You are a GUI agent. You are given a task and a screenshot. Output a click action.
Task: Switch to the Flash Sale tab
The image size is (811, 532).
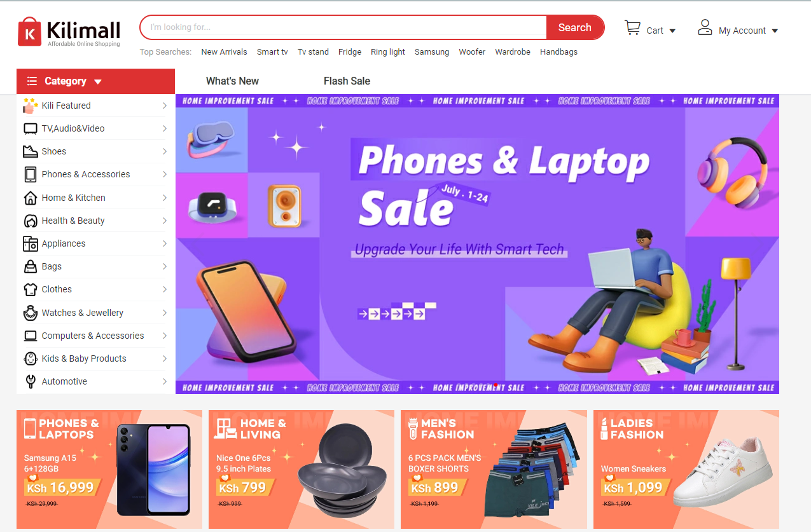click(x=347, y=81)
